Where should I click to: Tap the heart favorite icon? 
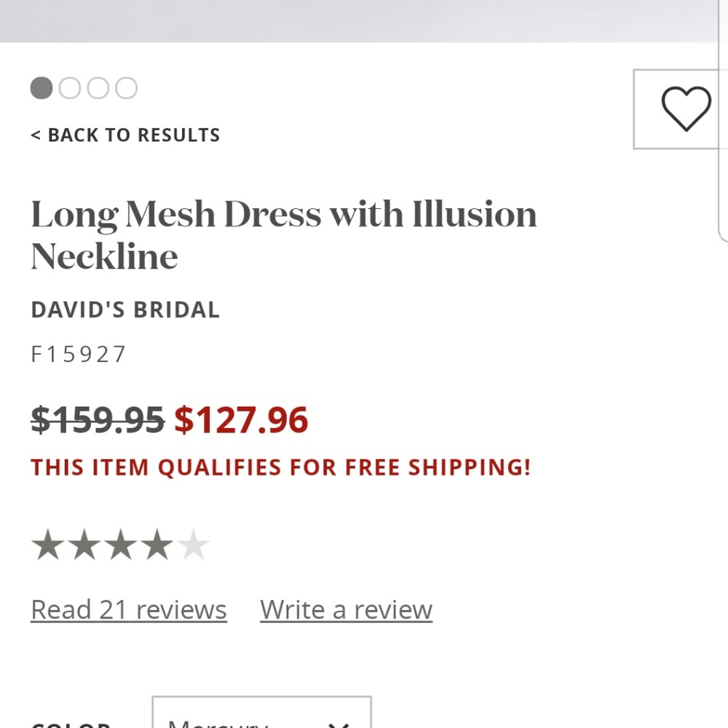[x=686, y=108]
